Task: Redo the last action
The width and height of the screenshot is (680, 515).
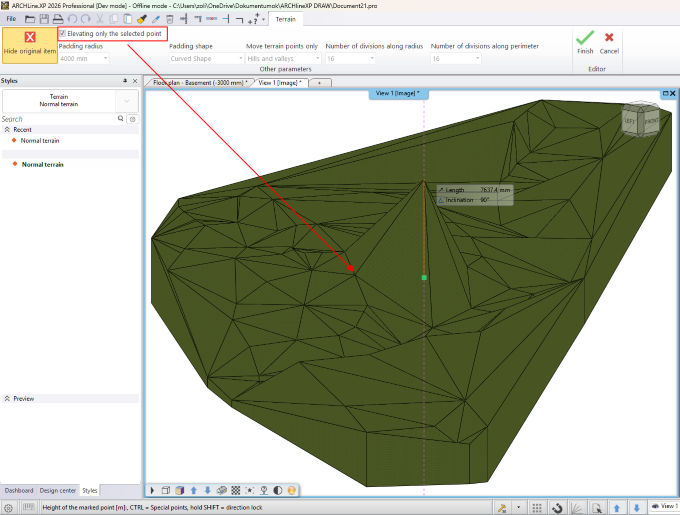Action: 86,19
